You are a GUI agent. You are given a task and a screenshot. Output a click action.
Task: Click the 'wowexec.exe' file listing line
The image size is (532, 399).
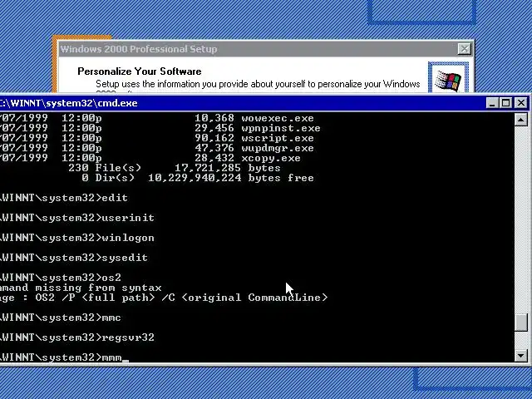click(157, 118)
